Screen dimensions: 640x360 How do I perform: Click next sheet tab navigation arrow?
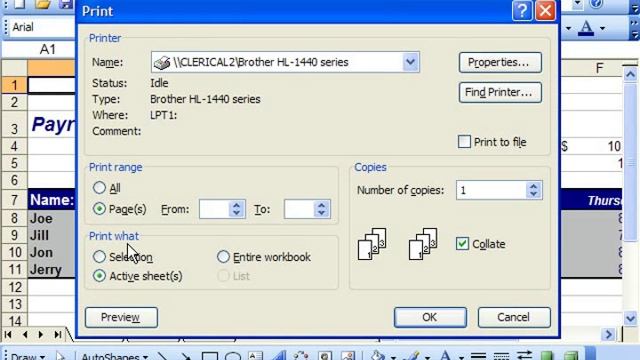[x=40, y=335]
